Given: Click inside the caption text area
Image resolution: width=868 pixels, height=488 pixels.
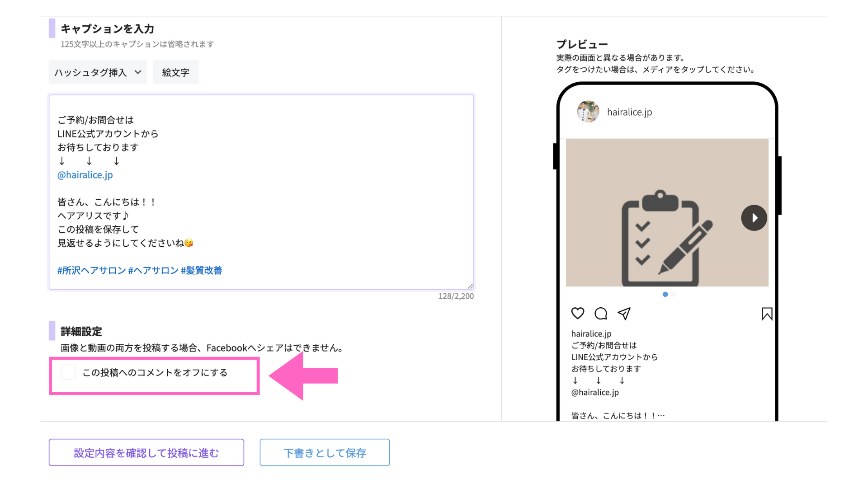Looking at the screenshot, I should (261, 192).
